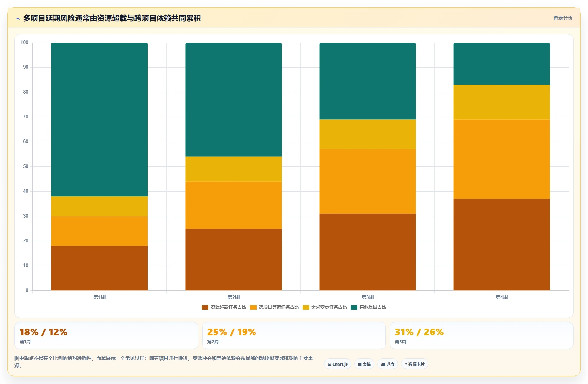The width and height of the screenshot is (588, 384).
Task: Click the 表格 tag chip
Action: point(364,364)
